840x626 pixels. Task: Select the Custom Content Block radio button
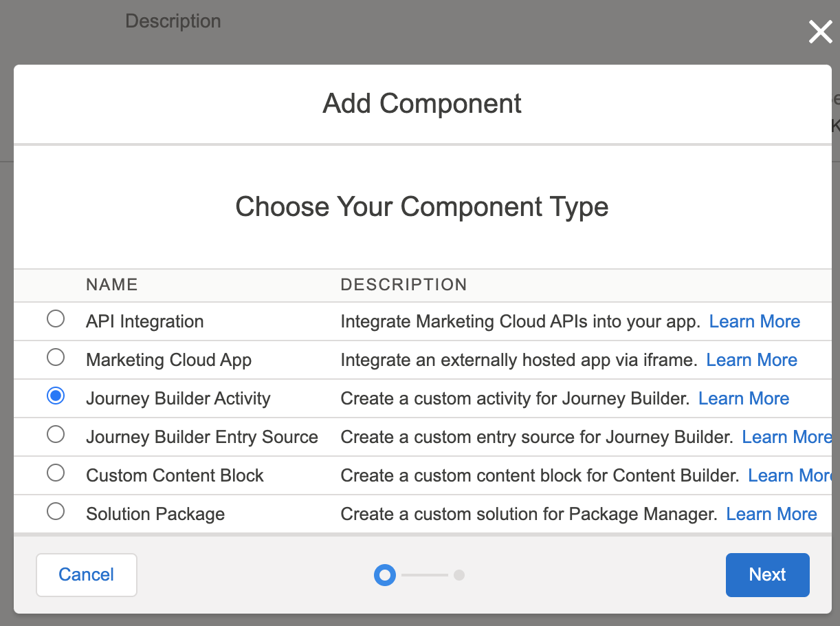(x=56, y=473)
